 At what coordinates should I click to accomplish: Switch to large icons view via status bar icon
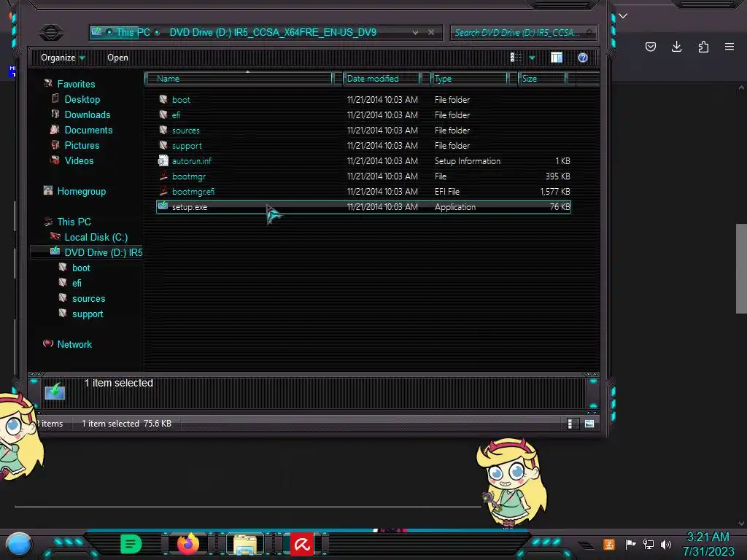pos(589,424)
